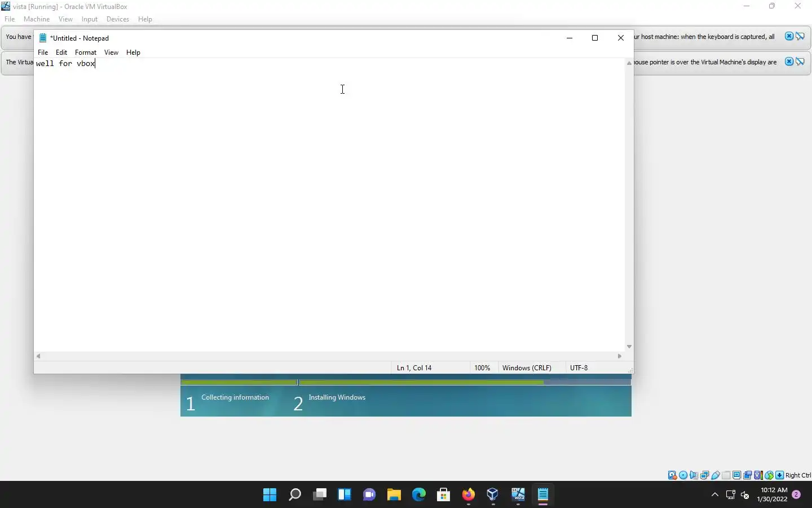Click the 'Ln 1, Col 14' status entry

[414, 368]
